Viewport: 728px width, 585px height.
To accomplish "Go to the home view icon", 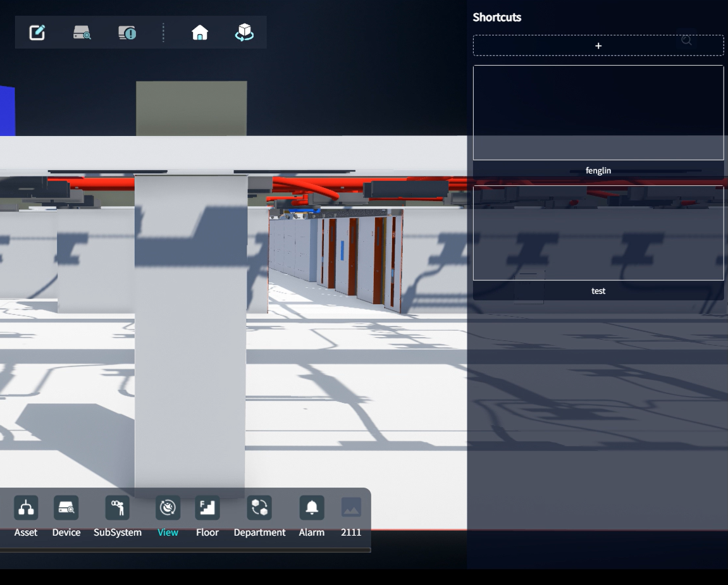I will point(200,32).
